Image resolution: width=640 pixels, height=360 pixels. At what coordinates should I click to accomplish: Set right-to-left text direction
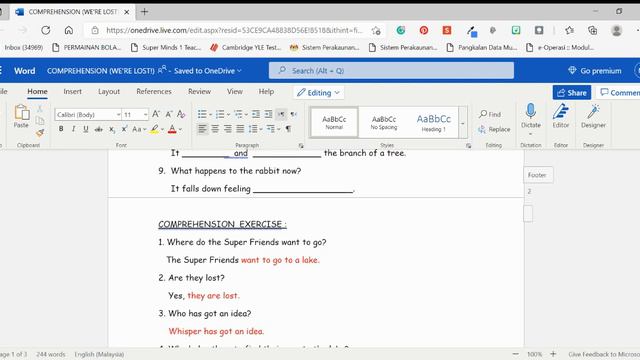click(x=293, y=114)
